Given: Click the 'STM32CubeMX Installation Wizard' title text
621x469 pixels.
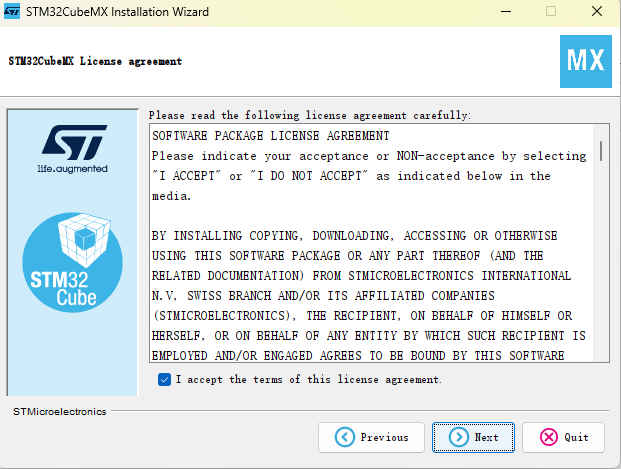Looking at the screenshot, I should click(x=117, y=12).
